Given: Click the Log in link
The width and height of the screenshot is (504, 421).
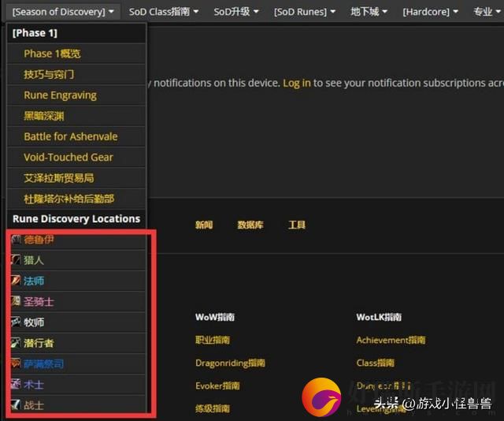Looking at the screenshot, I should [297, 83].
